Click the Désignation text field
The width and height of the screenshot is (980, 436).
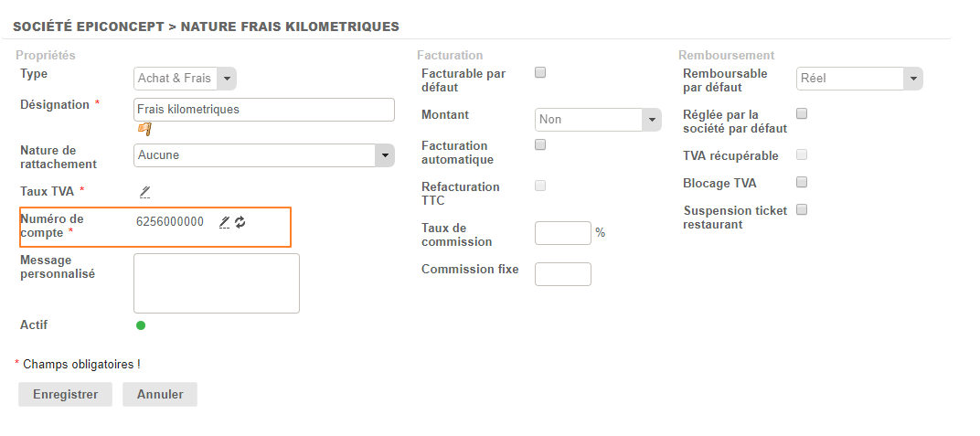pos(264,110)
